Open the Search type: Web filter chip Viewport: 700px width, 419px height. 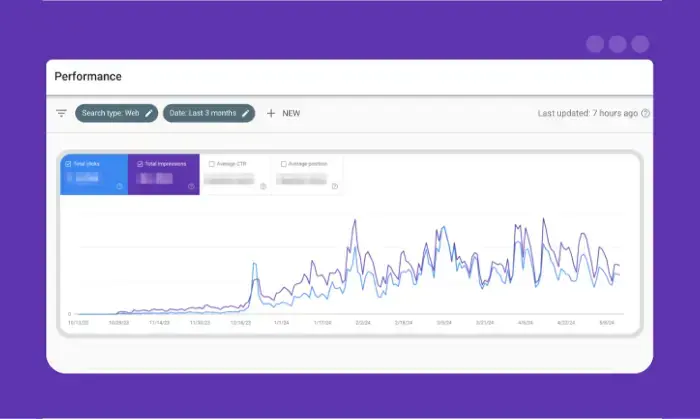(x=109, y=113)
